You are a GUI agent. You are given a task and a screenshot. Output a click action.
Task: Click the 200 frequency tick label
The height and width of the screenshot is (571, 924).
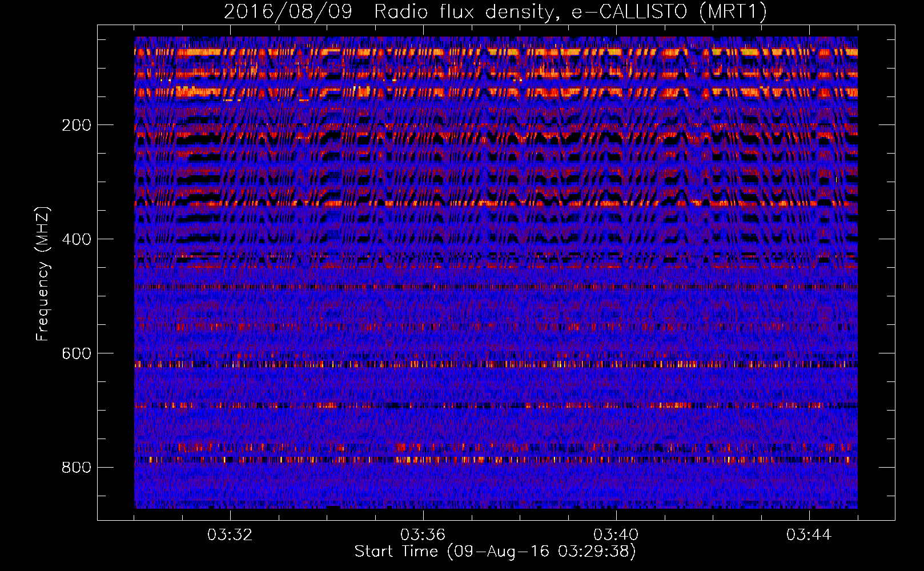[x=77, y=125]
